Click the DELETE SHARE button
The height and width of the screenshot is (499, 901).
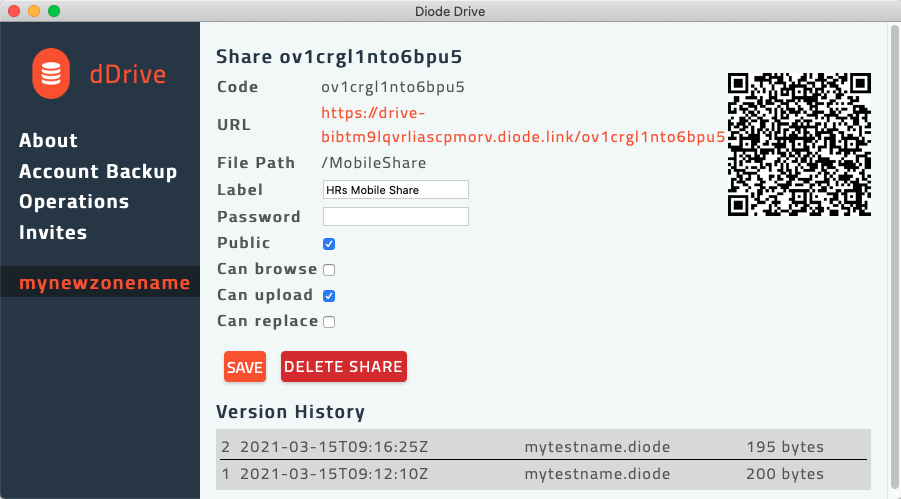tap(344, 367)
